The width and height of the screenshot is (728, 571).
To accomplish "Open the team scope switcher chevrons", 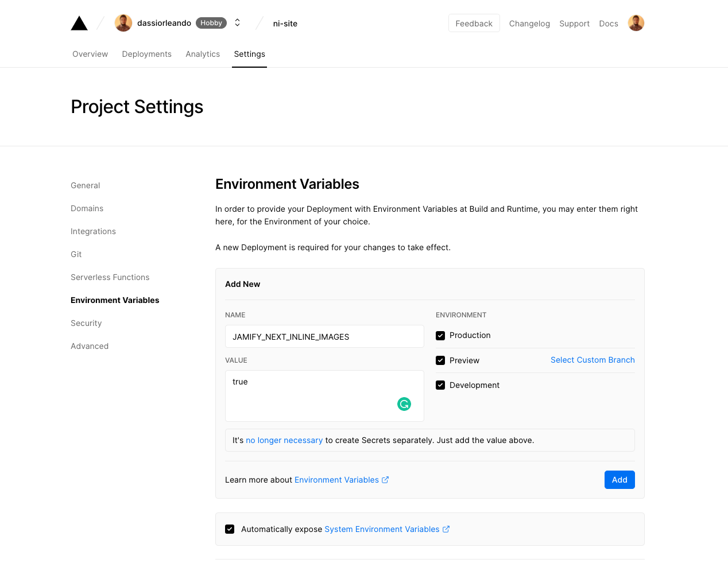I will click(x=237, y=23).
